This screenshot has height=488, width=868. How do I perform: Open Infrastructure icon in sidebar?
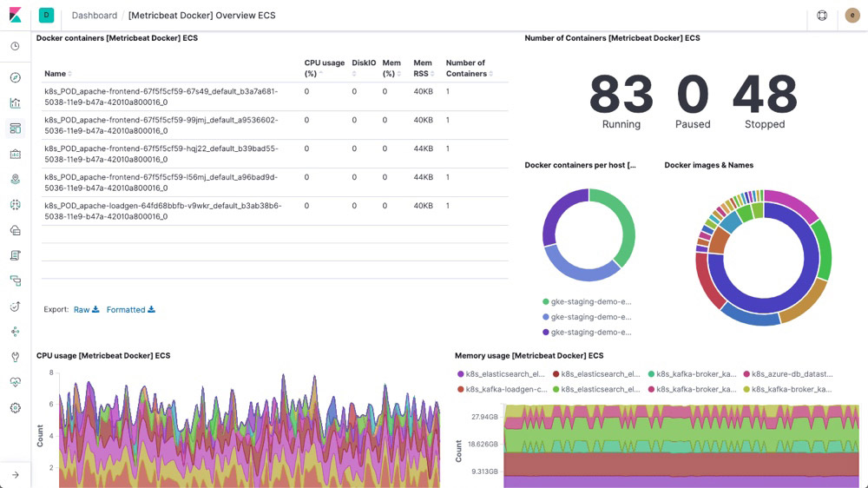coord(16,230)
